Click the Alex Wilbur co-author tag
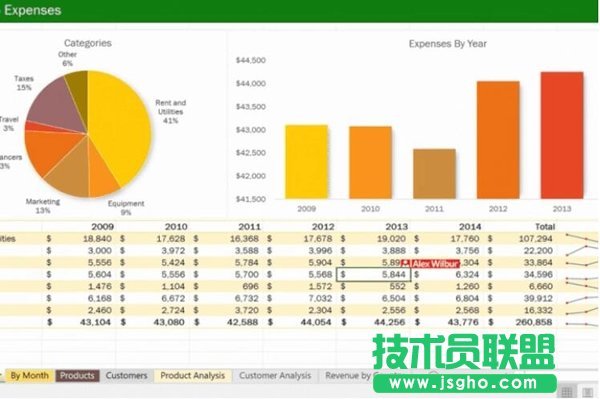The image size is (600, 399). [x=430, y=264]
